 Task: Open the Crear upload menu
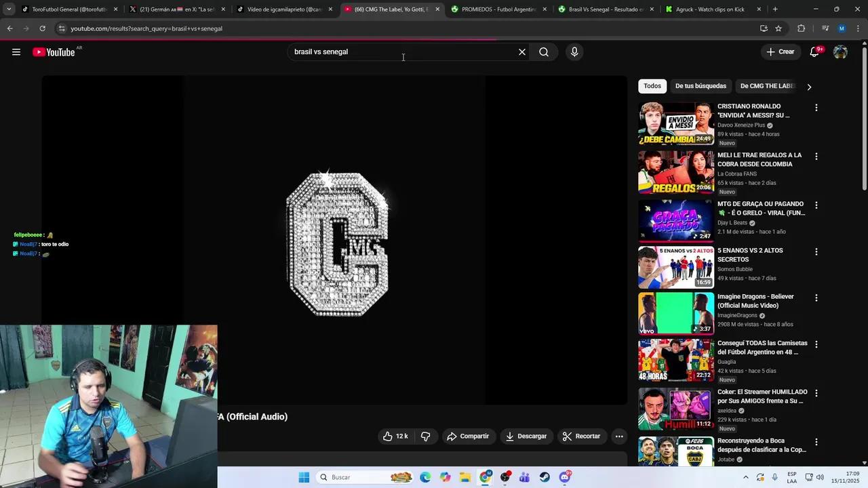pyautogui.click(x=781, y=52)
